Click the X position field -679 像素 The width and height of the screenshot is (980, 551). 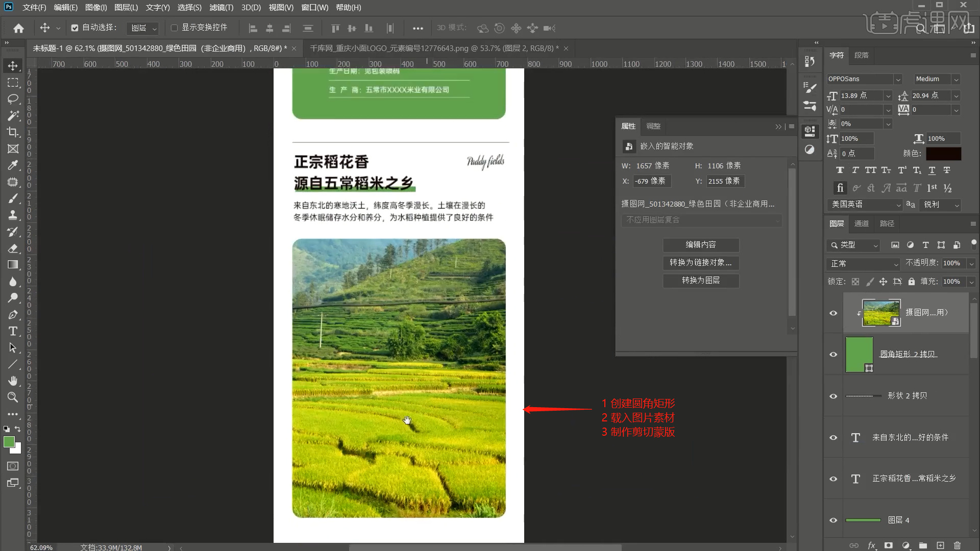coord(652,181)
